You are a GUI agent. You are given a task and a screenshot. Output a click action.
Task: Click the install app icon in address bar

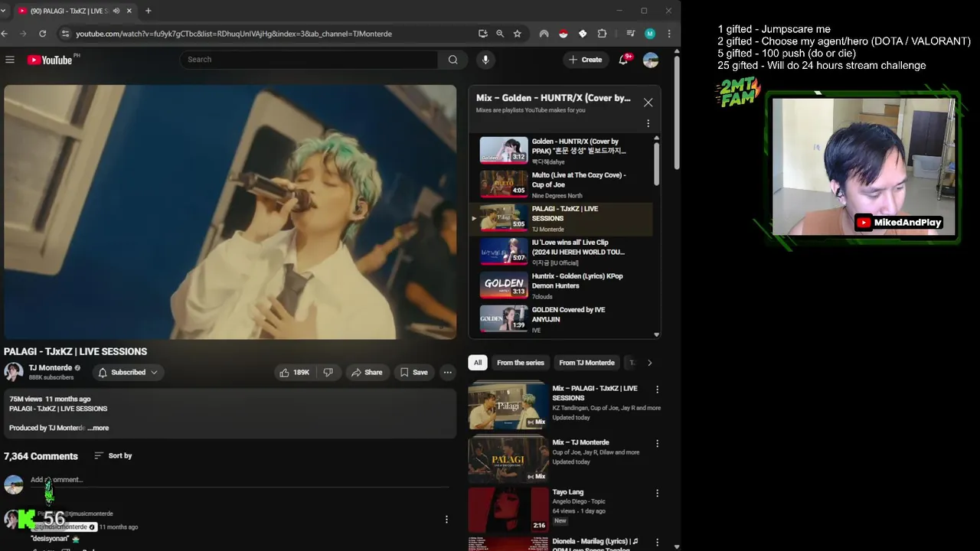point(482,34)
